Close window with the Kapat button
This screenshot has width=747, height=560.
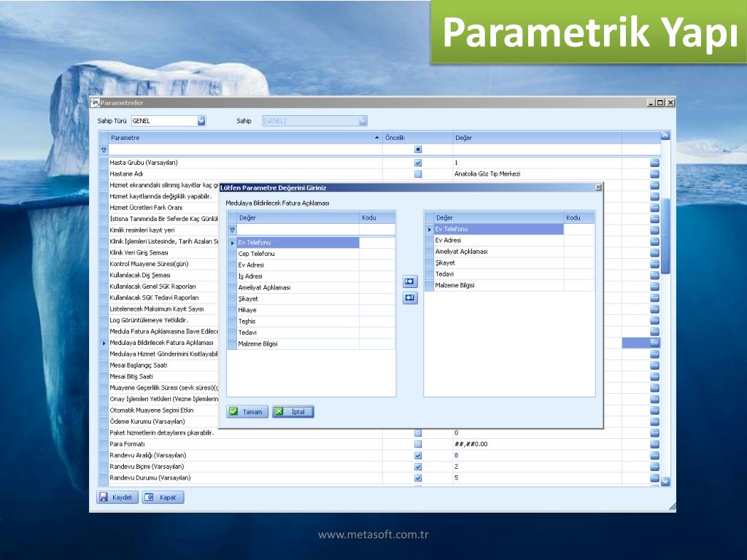coord(163,497)
